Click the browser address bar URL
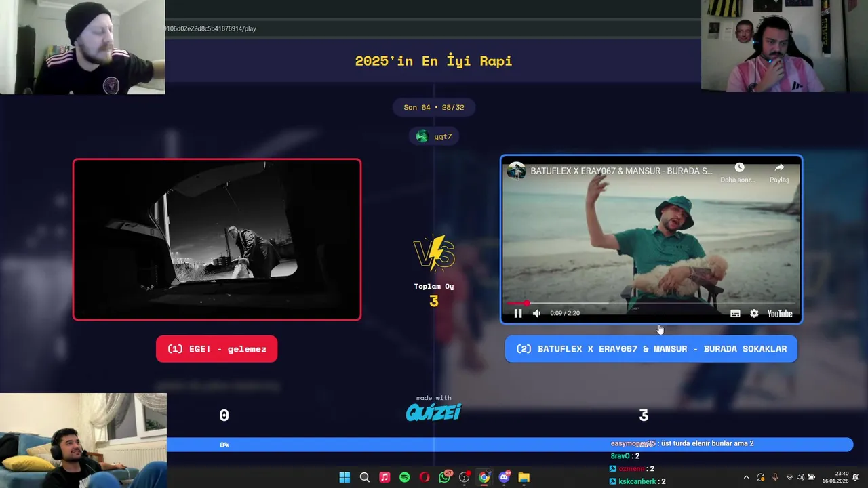The image size is (868, 488). [210, 28]
